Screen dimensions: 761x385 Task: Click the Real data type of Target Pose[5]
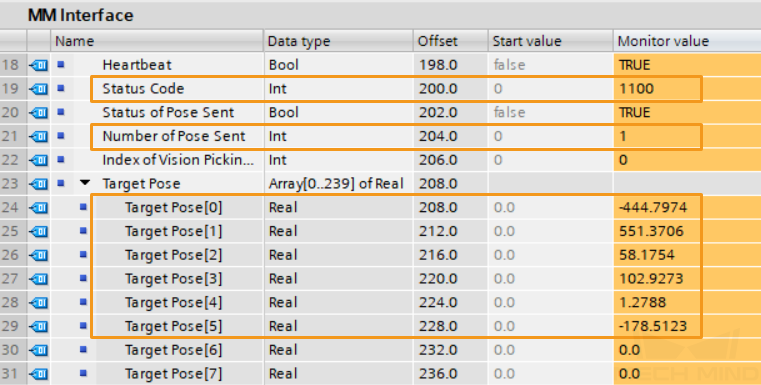282,327
